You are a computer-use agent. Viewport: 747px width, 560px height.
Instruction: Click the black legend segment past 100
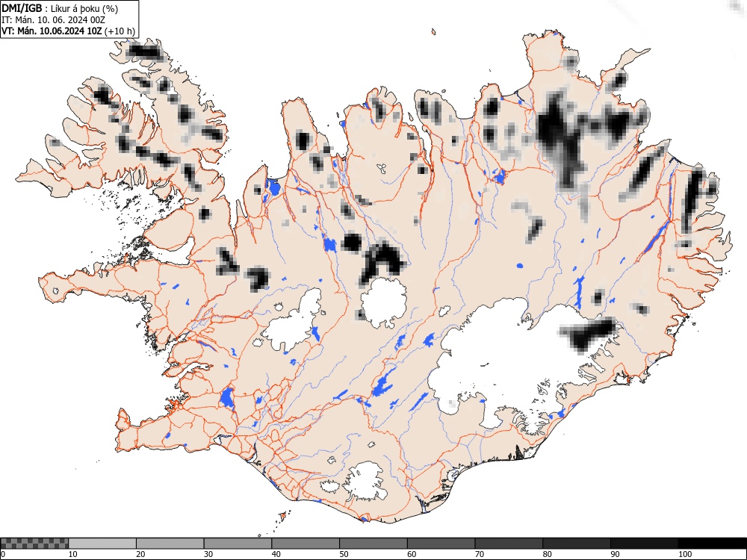712,544
